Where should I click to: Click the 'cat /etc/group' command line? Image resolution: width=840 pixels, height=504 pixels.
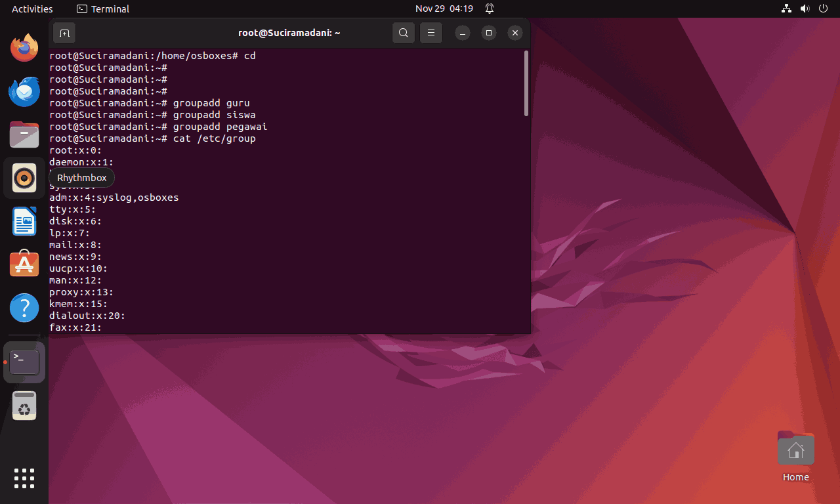tap(152, 138)
